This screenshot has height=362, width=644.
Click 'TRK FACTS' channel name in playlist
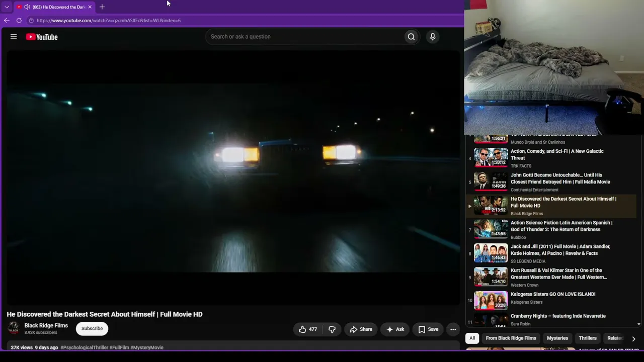(x=521, y=166)
